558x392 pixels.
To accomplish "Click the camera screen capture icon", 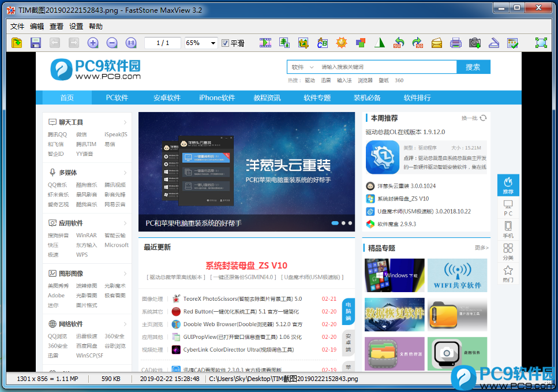I will (x=475, y=43).
